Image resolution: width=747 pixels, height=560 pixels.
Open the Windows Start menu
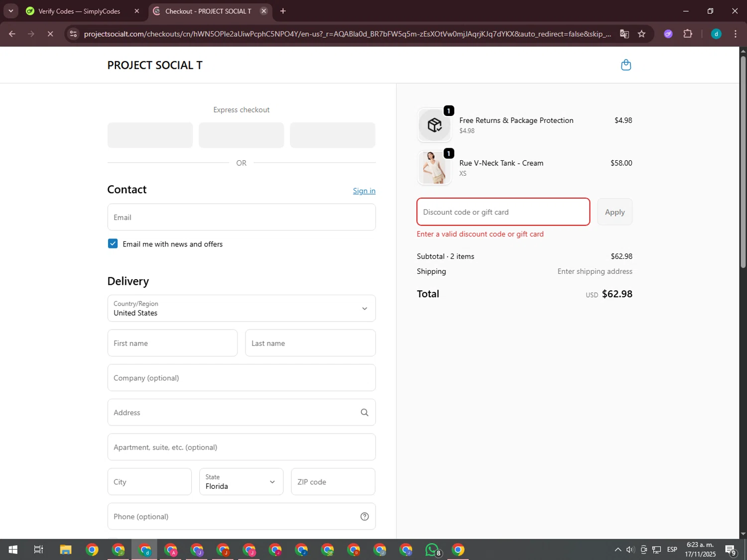(x=13, y=550)
